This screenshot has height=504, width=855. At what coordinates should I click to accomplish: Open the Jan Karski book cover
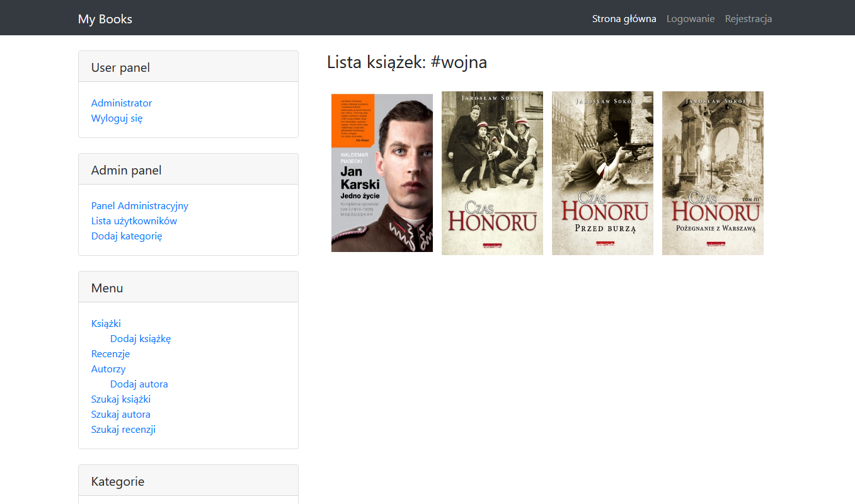pos(382,173)
